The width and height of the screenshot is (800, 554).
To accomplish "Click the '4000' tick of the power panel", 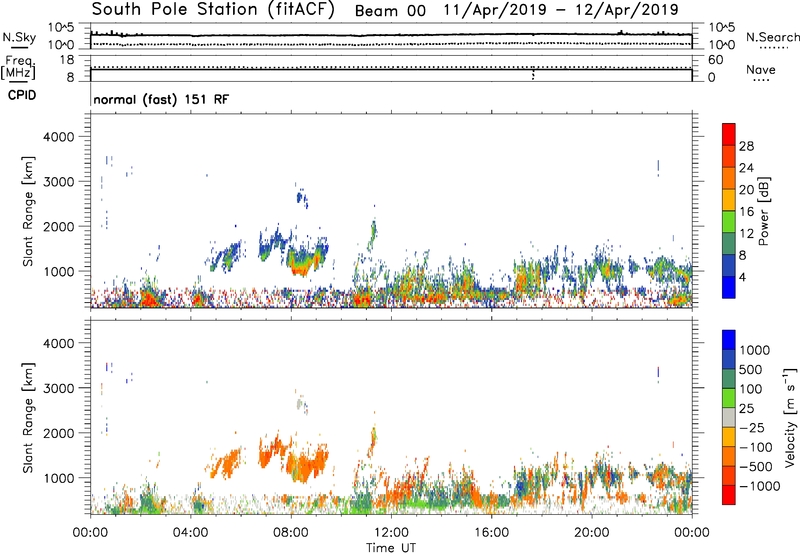I will [x=58, y=137].
